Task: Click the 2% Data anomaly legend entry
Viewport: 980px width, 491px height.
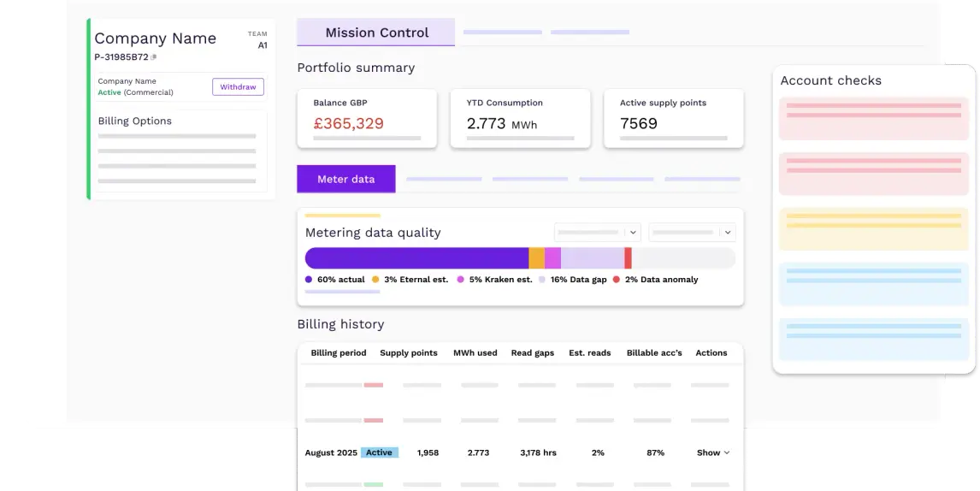Action: (x=655, y=280)
